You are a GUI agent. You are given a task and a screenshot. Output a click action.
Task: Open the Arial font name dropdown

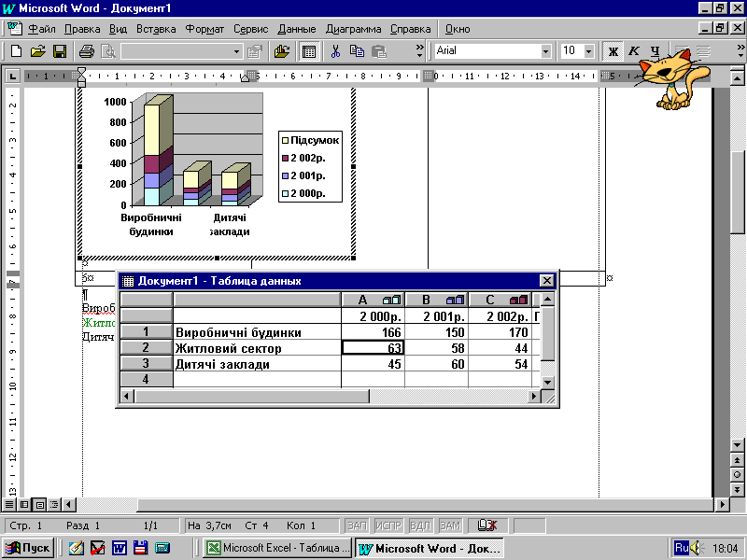pyautogui.click(x=546, y=51)
